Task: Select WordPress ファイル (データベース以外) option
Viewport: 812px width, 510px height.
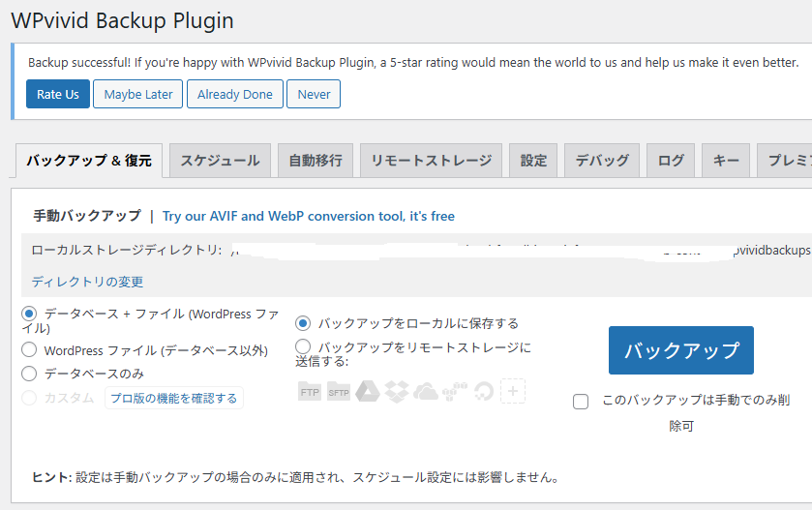Action: click(x=29, y=350)
